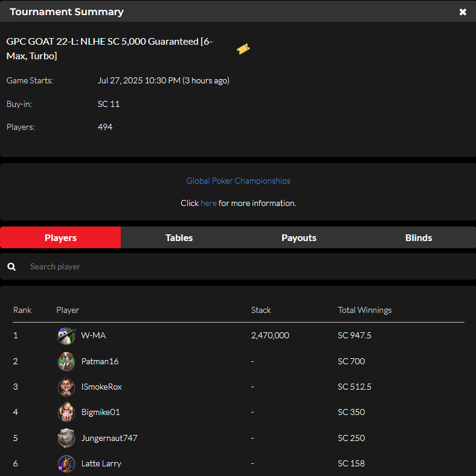
Task: Click the SC 512.5 winnings value
Action: (355, 387)
